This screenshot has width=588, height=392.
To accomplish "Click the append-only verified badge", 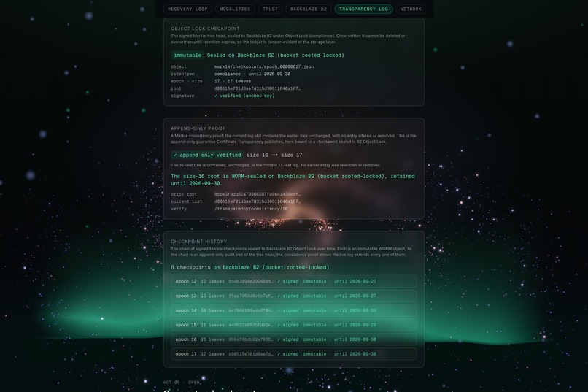I will point(207,155).
